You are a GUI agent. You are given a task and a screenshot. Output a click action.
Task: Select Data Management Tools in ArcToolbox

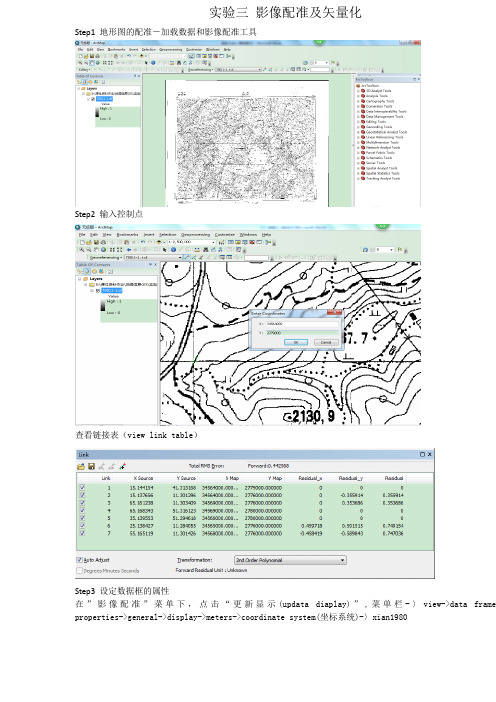coord(385,116)
